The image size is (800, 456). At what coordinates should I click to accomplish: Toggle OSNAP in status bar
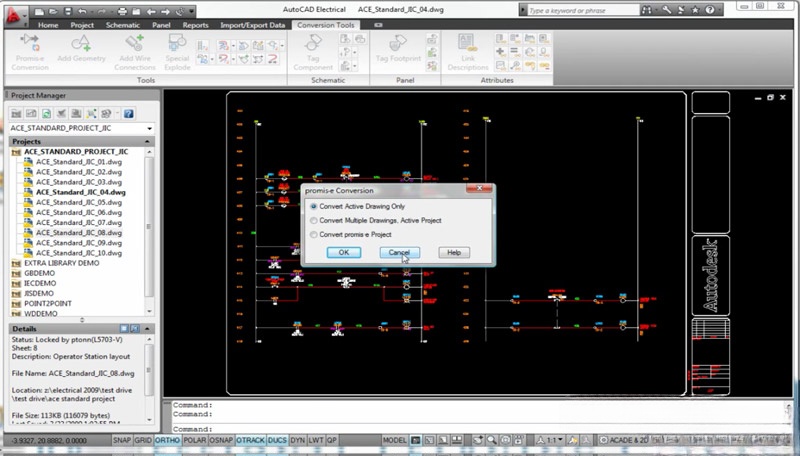click(x=221, y=440)
